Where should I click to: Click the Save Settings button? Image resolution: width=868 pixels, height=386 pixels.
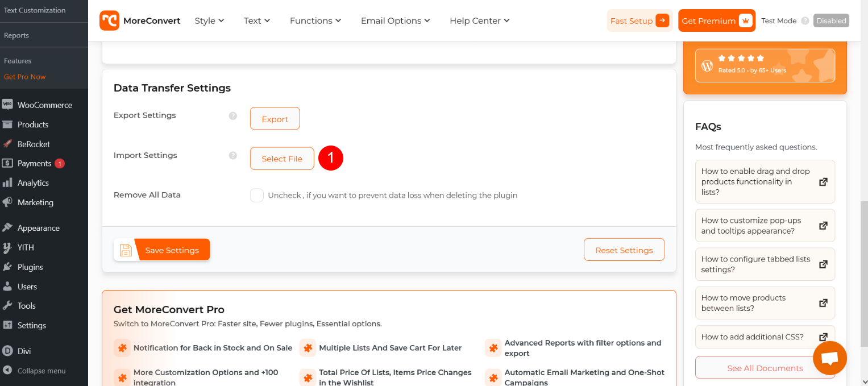[162, 250]
